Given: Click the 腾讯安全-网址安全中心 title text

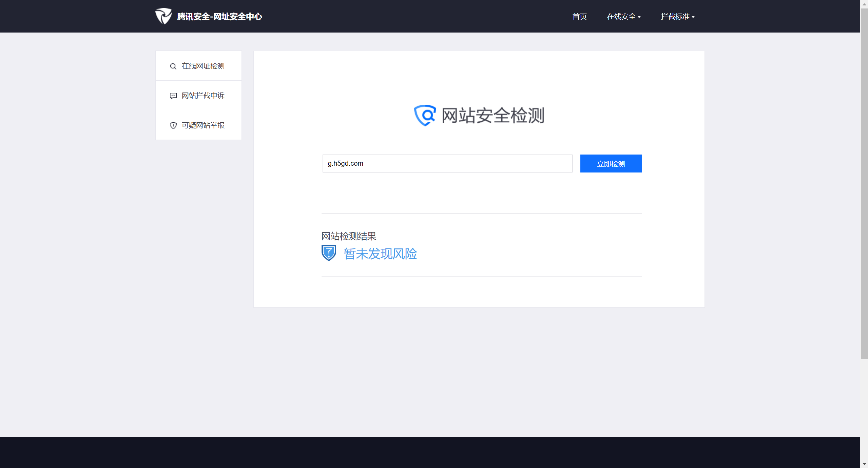Looking at the screenshot, I should point(219,17).
